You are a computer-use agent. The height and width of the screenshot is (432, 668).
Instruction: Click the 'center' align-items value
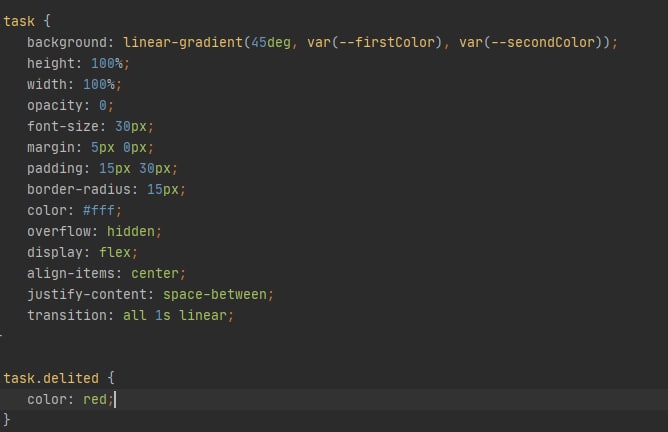155,273
